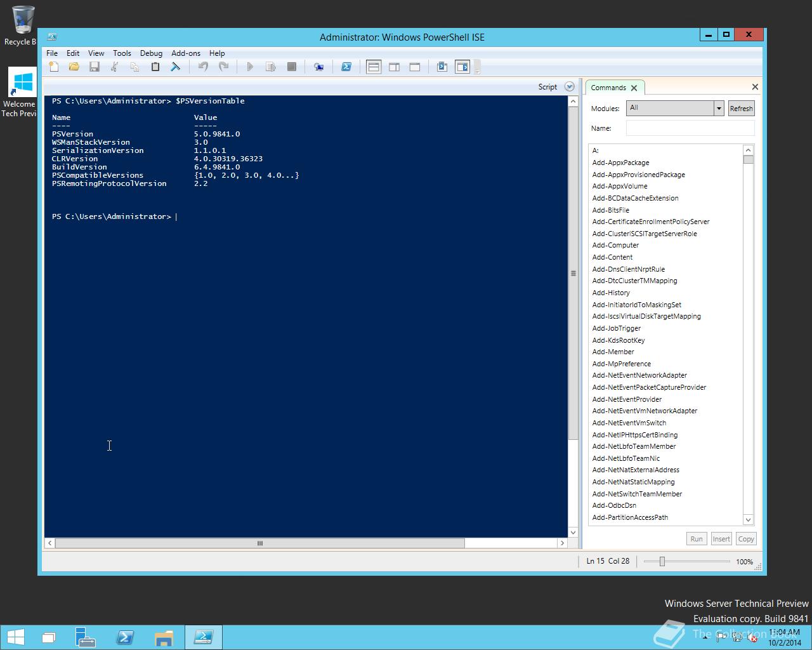Open the Windows Start button
Viewport: 812px width, 650px height.
(x=16, y=637)
